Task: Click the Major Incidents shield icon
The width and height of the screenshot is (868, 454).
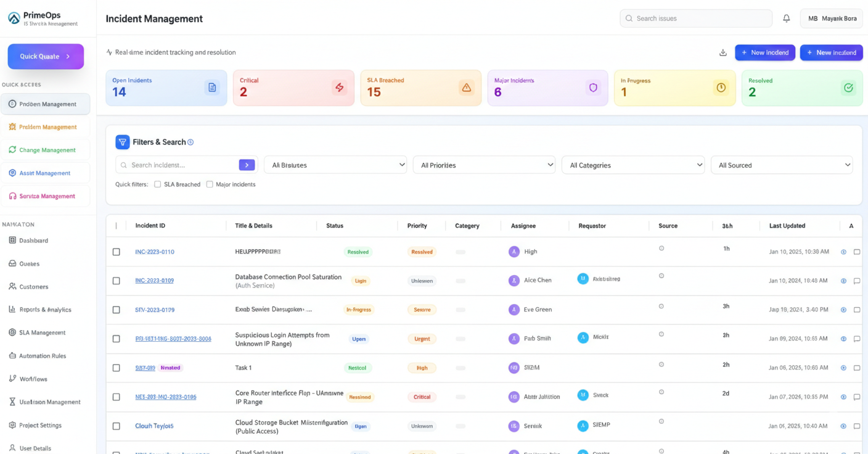Action: (x=593, y=88)
